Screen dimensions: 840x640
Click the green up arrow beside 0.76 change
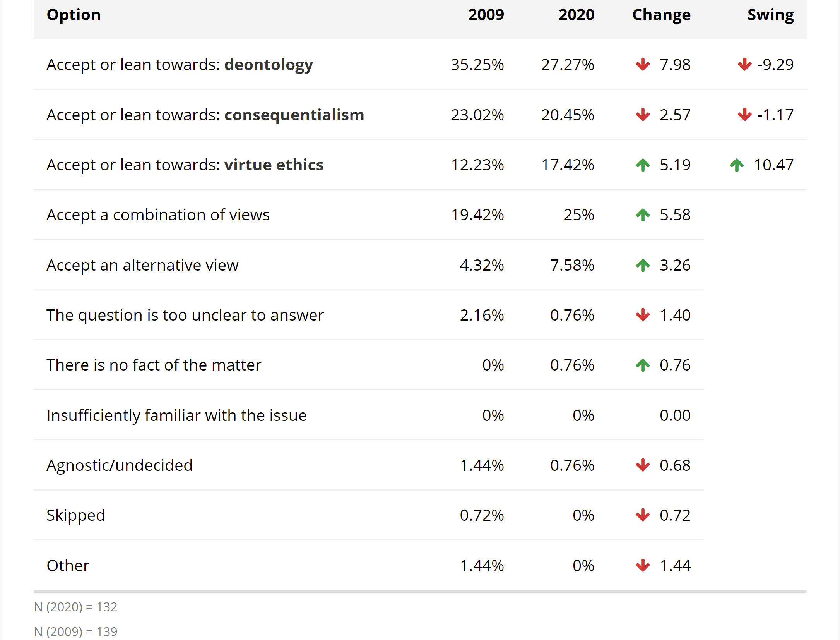(643, 365)
